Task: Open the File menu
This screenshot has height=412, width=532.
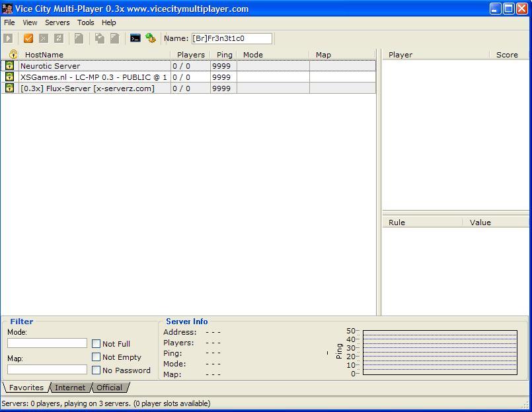Action: pos(9,22)
